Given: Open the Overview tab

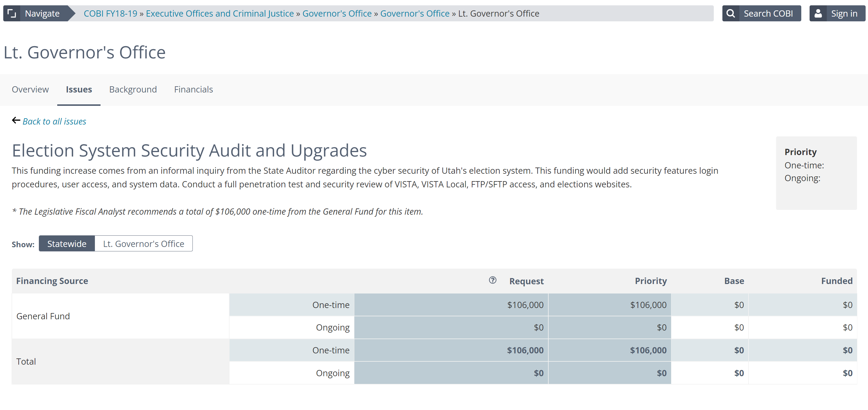Looking at the screenshot, I should click(x=30, y=89).
